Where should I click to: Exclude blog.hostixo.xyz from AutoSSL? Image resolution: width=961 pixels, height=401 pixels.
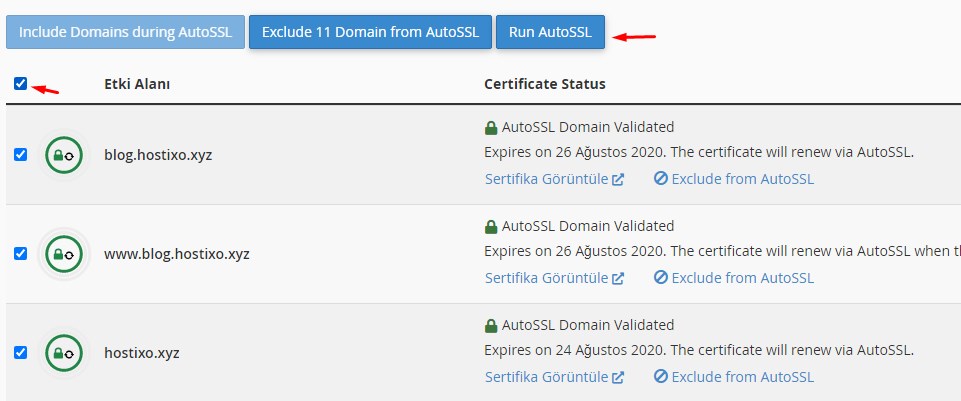coord(734,179)
